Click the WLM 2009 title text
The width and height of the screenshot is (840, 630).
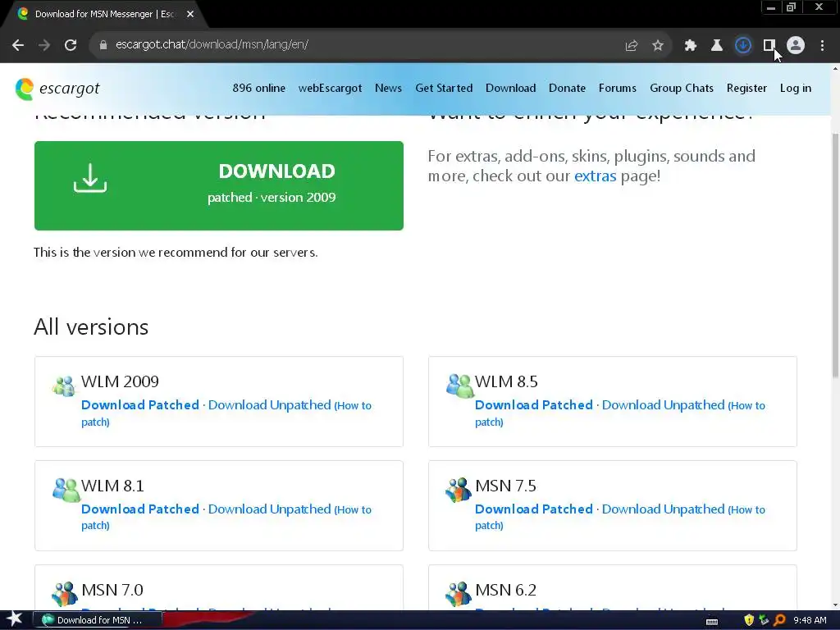tap(120, 381)
